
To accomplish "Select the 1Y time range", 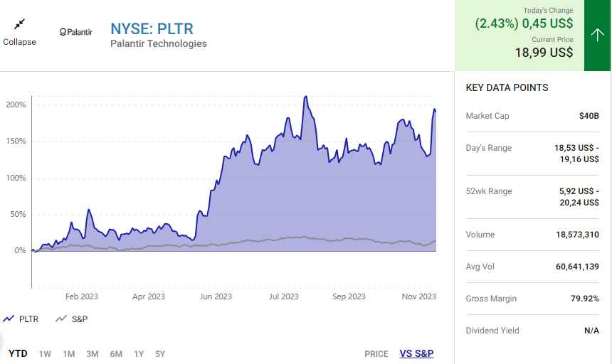I will click(139, 354).
